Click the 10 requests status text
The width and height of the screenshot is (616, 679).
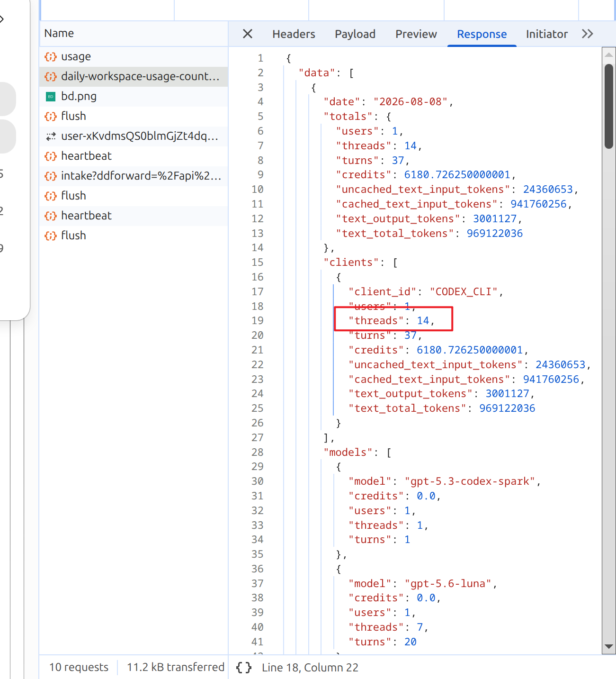click(79, 667)
